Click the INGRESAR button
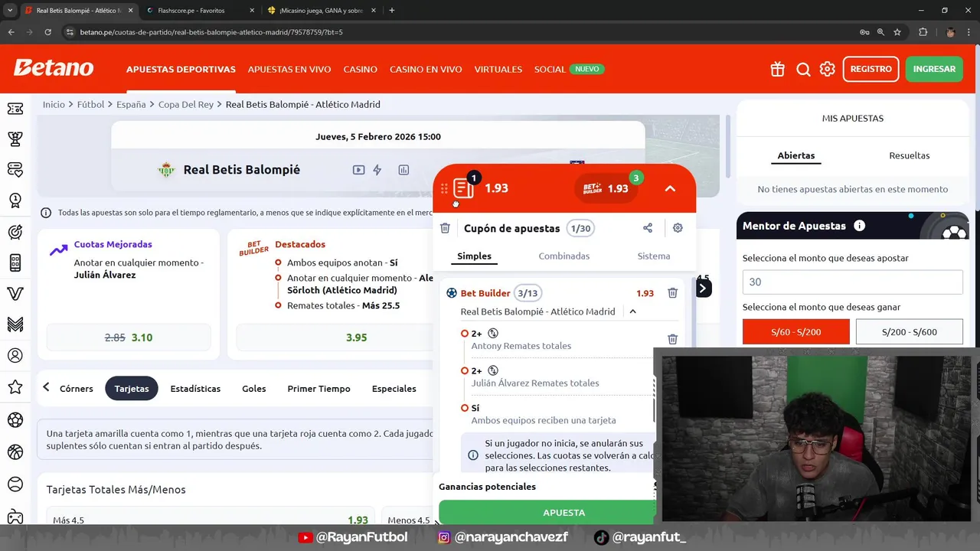The image size is (980, 551). (x=934, y=69)
